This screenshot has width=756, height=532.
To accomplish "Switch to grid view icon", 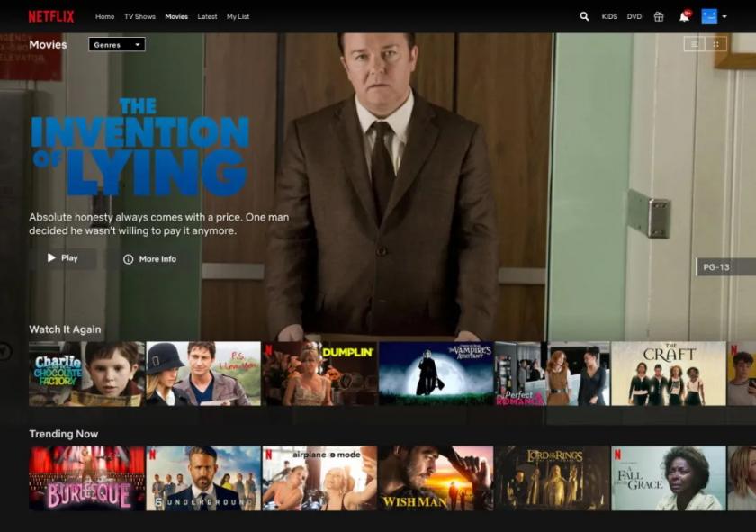I will [x=716, y=44].
